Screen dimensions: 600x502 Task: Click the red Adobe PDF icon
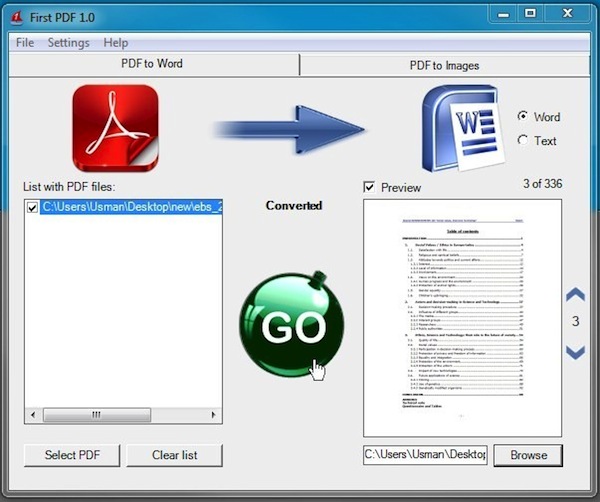[x=115, y=128]
